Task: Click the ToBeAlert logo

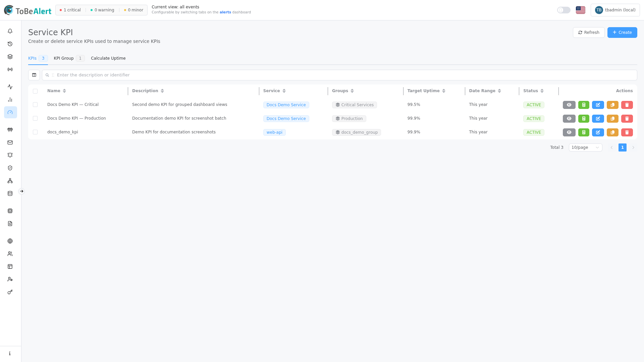Action: tap(28, 10)
